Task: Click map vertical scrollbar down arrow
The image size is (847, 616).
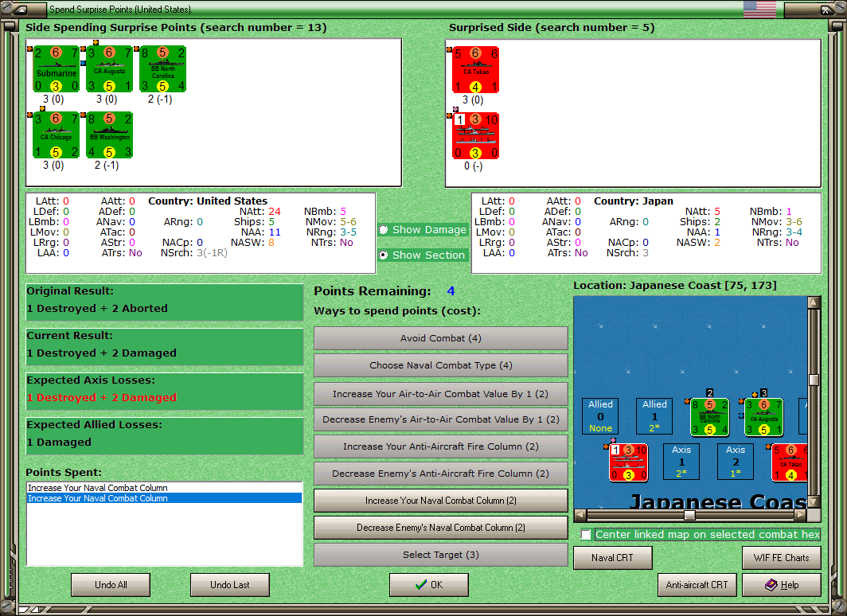Action: [814, 501]
